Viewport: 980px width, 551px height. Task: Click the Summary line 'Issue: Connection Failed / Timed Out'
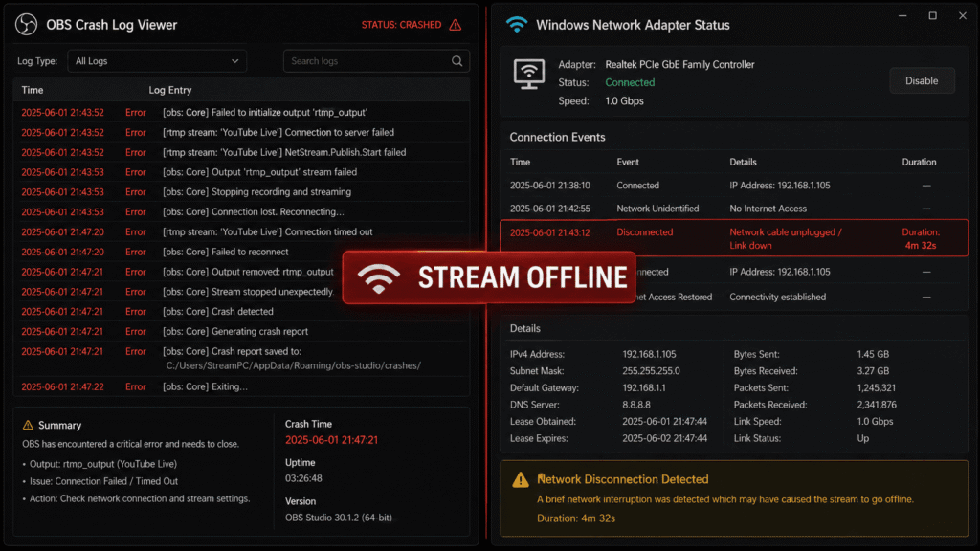(103, 482)
